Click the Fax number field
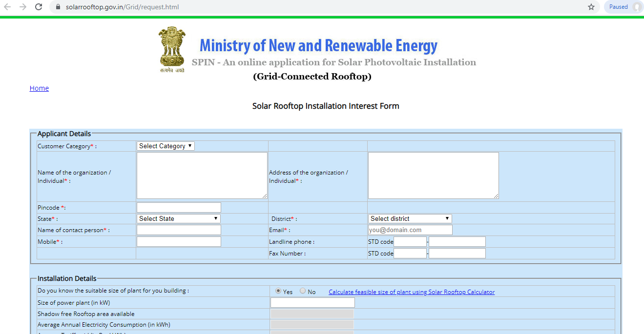Viewport: 644px width, 334px height. tap(457, 254)
